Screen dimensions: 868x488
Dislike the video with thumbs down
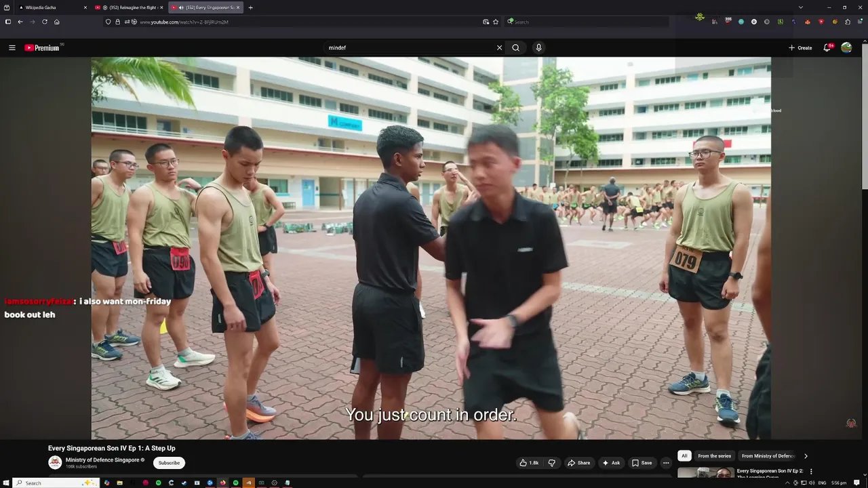coord(552,463)
